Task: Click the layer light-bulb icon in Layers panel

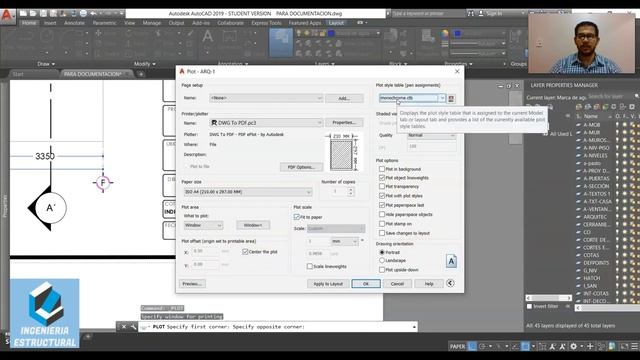Action: click(x=299, y=33)
